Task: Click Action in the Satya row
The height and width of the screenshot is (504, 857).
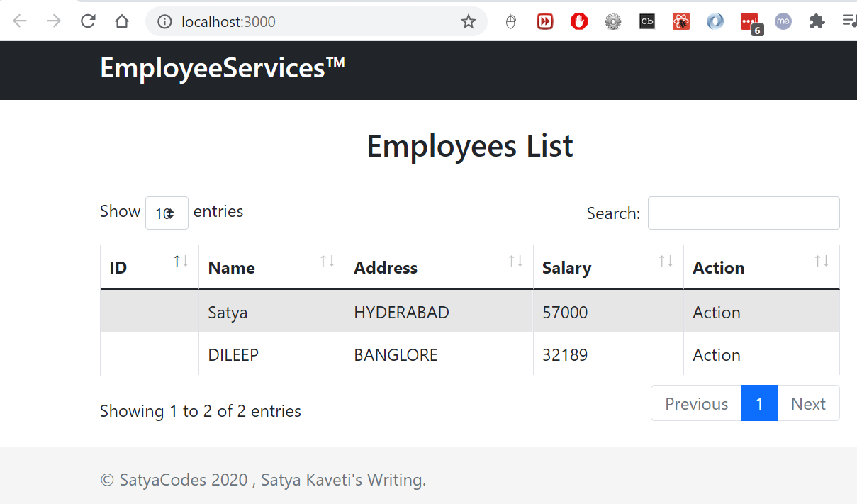Action: [x=717, y=313]
